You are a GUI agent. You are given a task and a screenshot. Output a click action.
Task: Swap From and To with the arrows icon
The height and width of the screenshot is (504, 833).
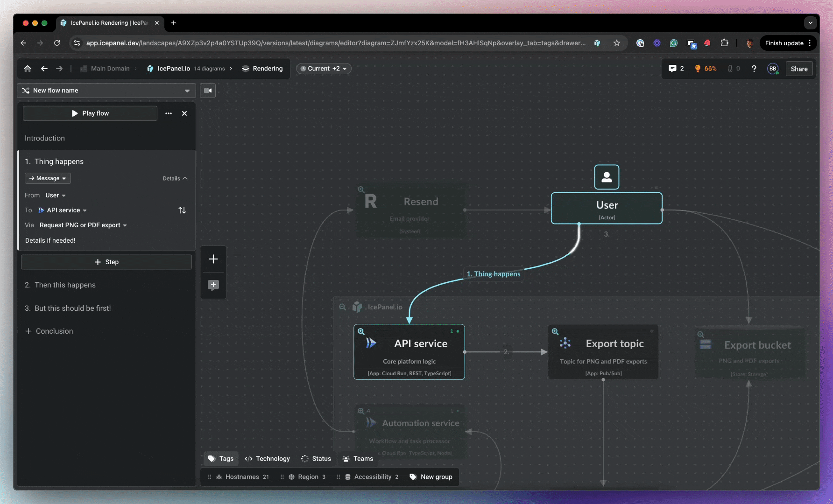(182, 210)
